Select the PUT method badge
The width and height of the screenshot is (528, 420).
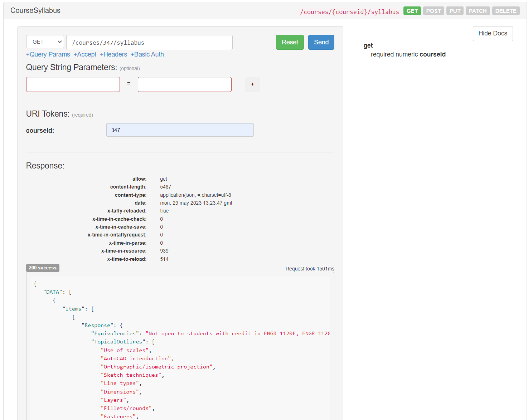pos(455,11)
